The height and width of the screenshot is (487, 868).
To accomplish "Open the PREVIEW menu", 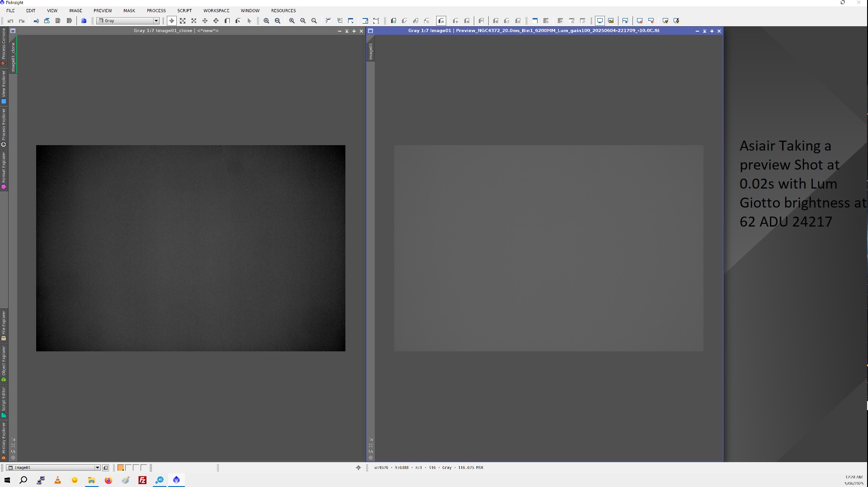I will point(103,10).
